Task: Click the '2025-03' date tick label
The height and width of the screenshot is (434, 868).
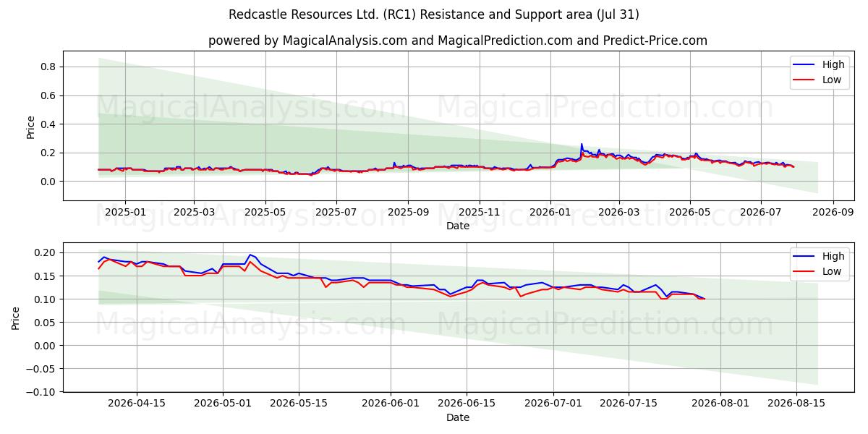Action: pos(194,212)
